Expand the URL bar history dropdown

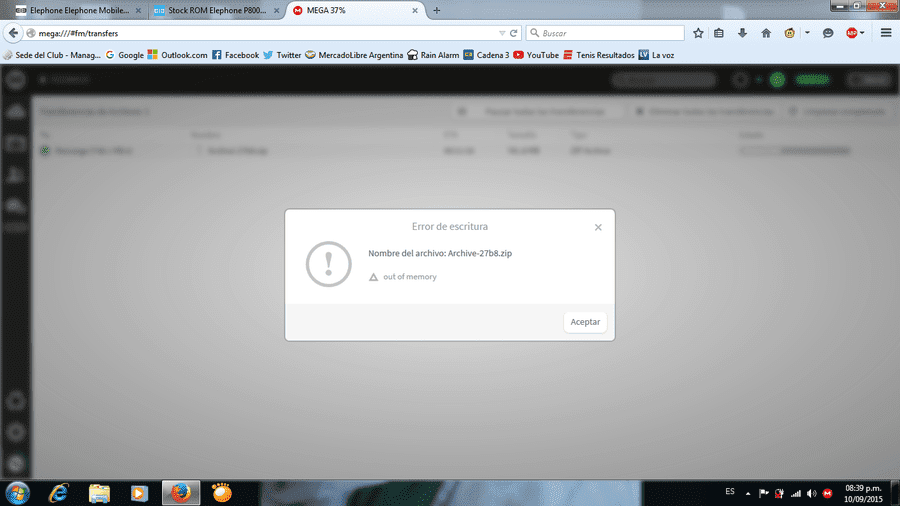pyautogui.click(x=502, y=33)
